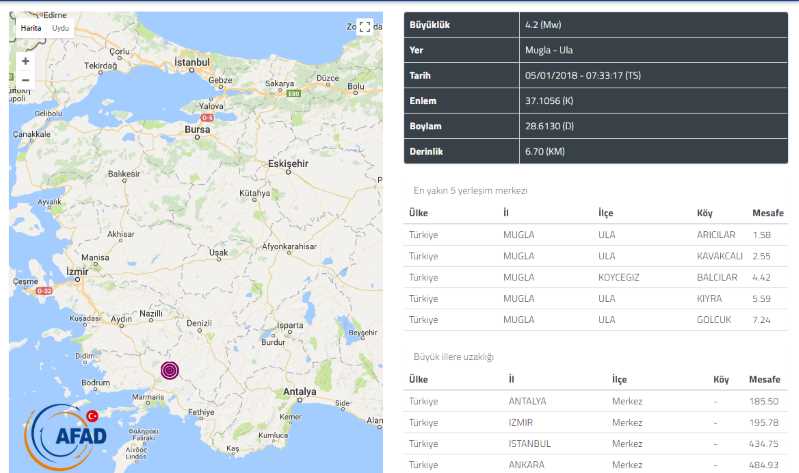Click the 'En yakın 5 yerleşim merkezi' heading
This screenshot has width=799, height=473.
tap(470, 190)
